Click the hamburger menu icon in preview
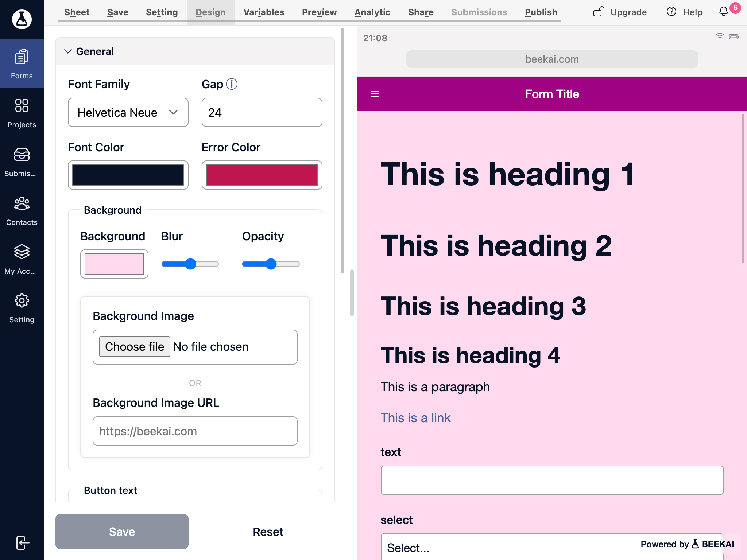 coord(375,94)
